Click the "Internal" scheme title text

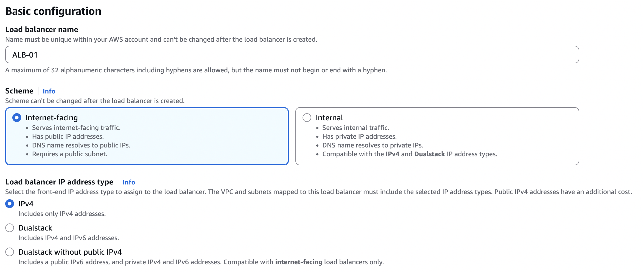coord(329,118)
